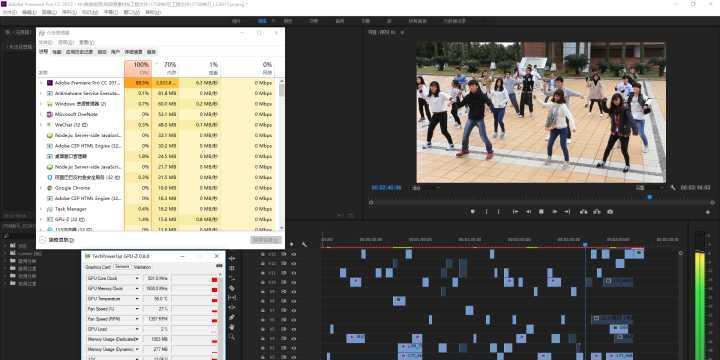Click the Add Marker button under preview
The image size is (720, 360).
pos(472,212)
